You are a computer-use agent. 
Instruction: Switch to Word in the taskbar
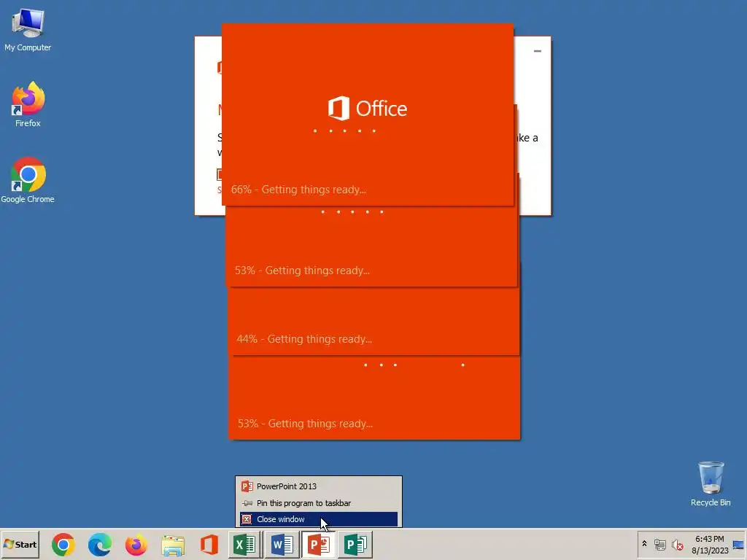click(282, 544)
